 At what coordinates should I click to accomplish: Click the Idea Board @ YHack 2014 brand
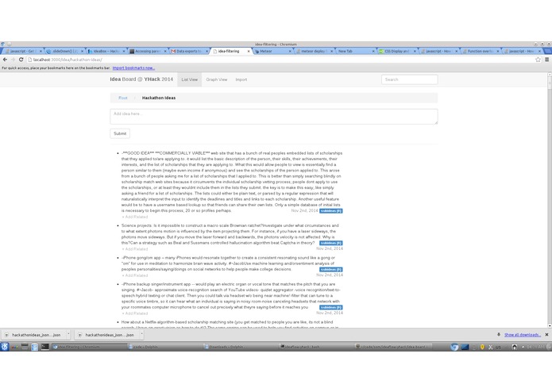click(x=141, y=79)
